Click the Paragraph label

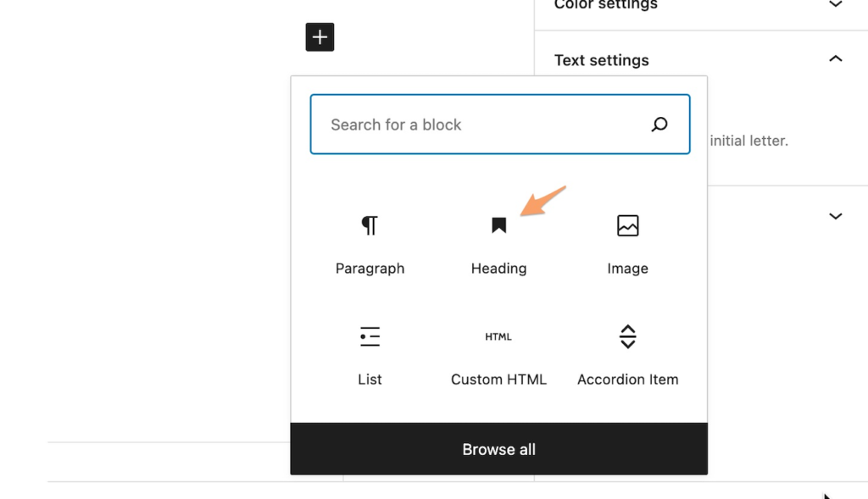(x=370, y=269)
